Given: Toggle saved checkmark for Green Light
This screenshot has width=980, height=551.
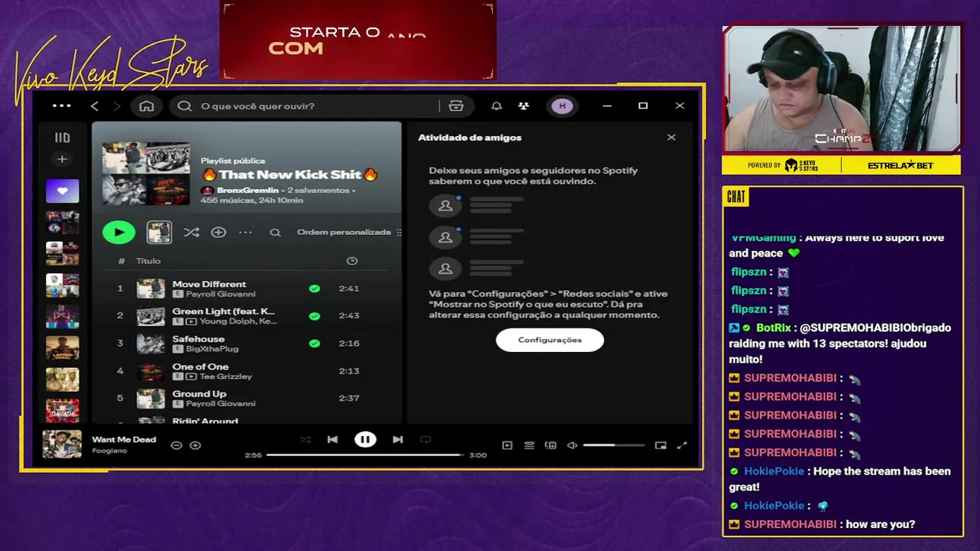Looking at the screenshot, I should coord(314,316).
